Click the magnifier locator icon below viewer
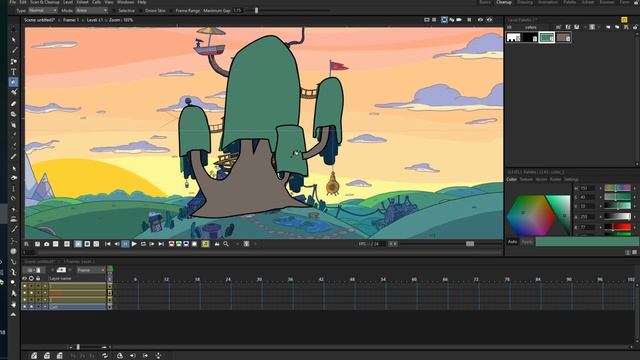The width and height of the screenshot is (640, 360). pyautogui.click(x=226, y=244)
